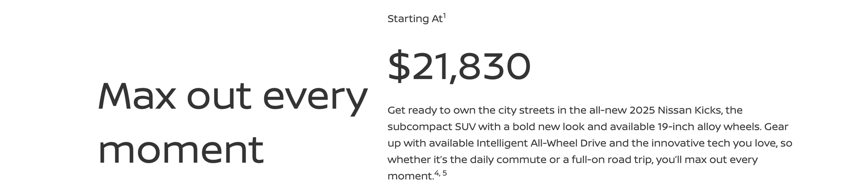The height and width of the screenshot is (189, 868).
Task: Click the word every in the headline
Action: (x=315, y=99)
